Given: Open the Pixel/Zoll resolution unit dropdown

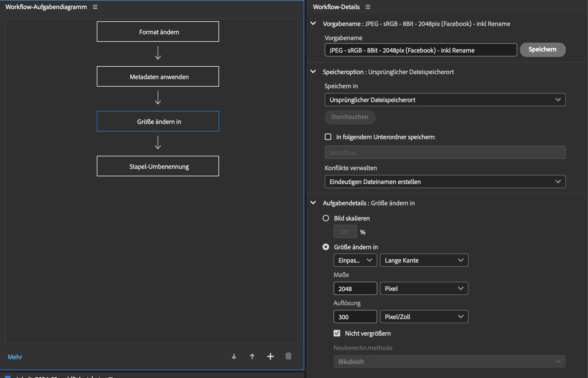Looking at the screenshot, I should (424, 317).
